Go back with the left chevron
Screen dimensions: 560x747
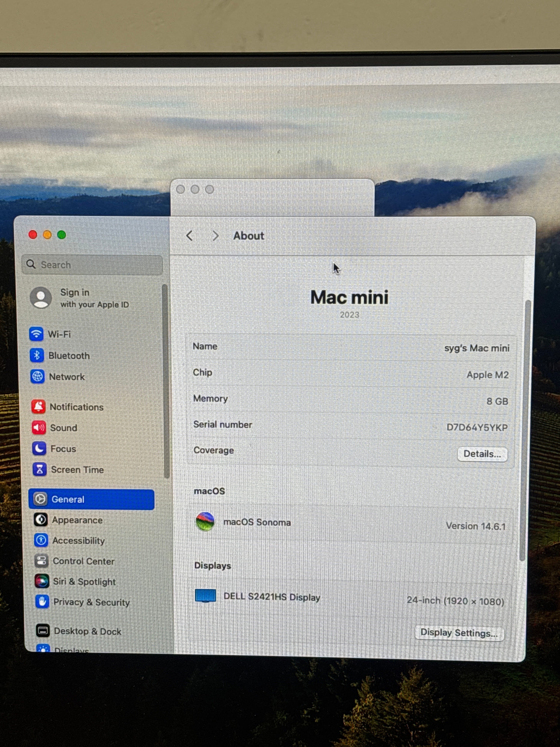click(189, 236)
